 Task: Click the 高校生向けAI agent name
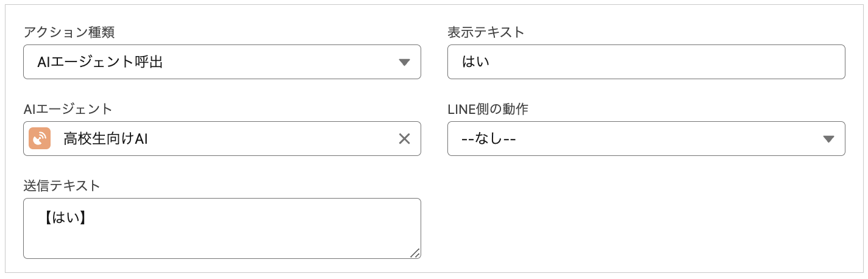(106, 139)
